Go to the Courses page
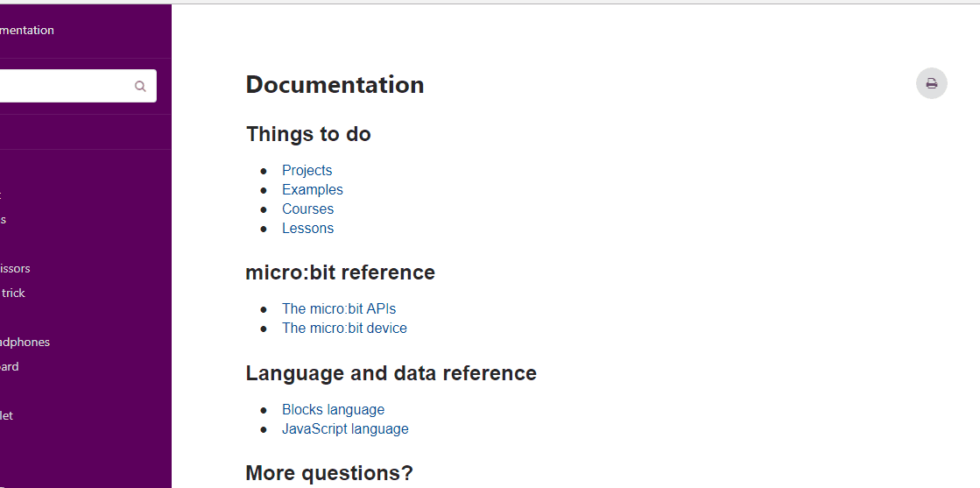980x488 pixels. [307, 209]
